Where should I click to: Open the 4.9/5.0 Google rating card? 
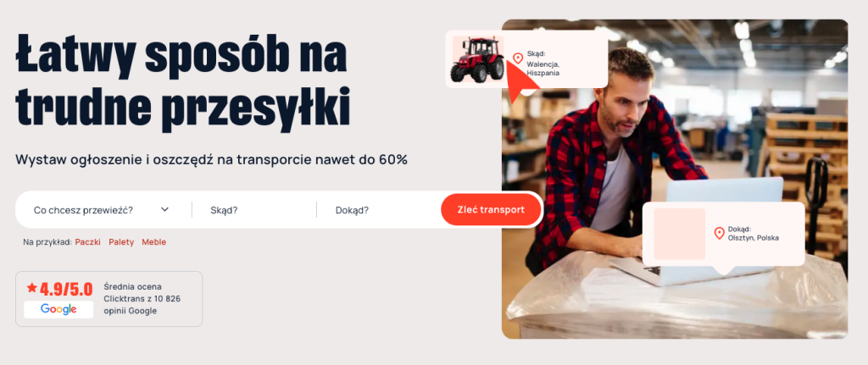[109, 299]
